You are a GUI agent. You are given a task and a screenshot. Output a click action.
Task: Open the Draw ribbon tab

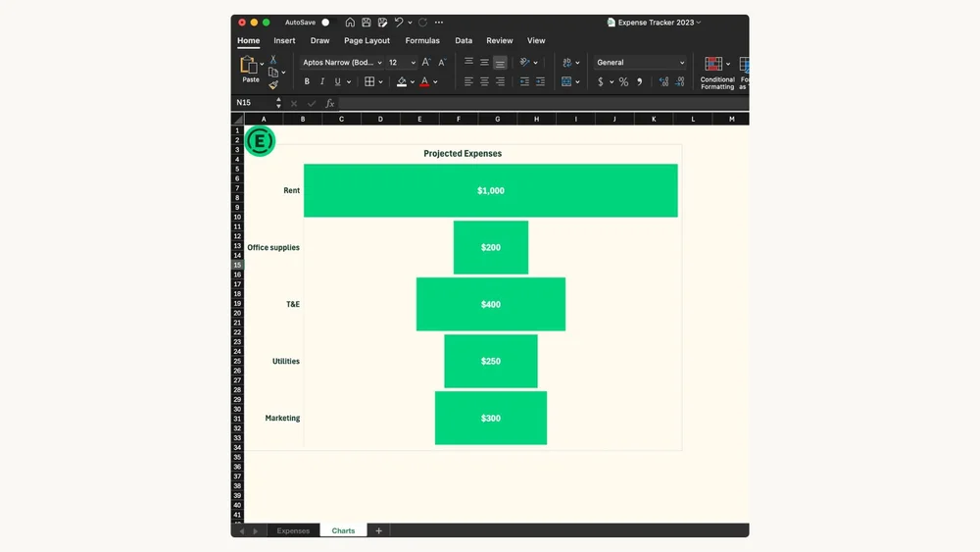[320, 40]
